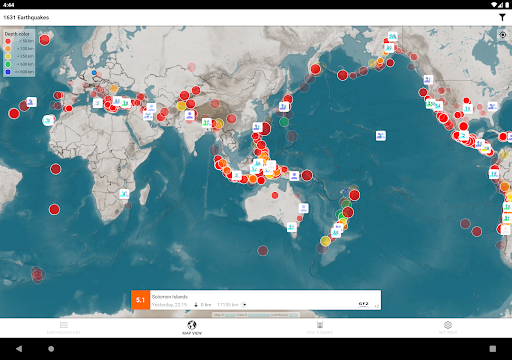512x360 pixels.
Task: Switch to the Earthquake List tab
Action: click(x=64, y=328)
